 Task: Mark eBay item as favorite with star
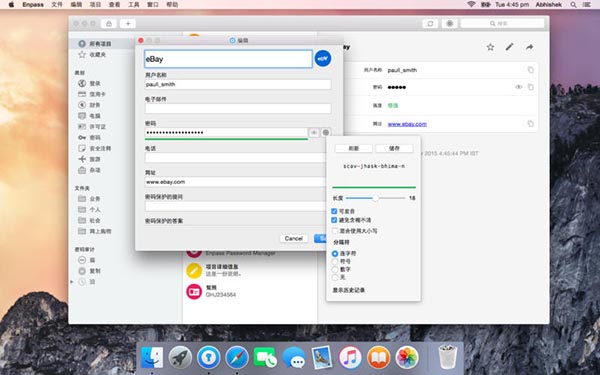click(x=490, y=47)
